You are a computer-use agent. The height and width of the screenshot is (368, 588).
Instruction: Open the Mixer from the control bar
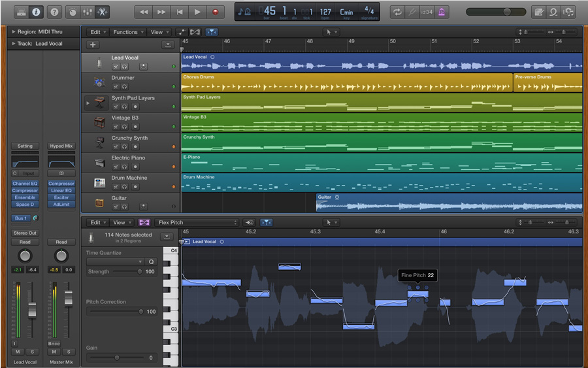coord(88,12)
